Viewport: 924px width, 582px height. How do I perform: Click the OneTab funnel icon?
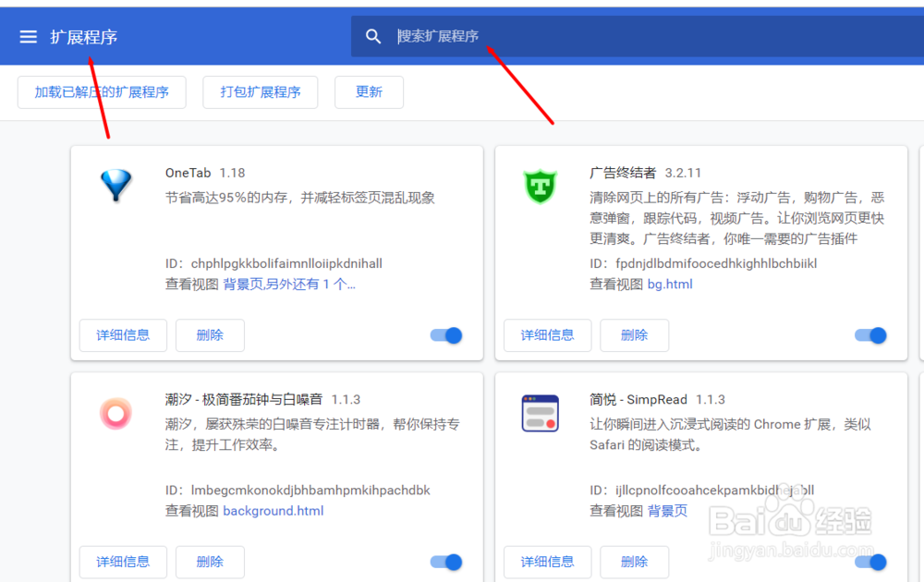click(116, 186)
